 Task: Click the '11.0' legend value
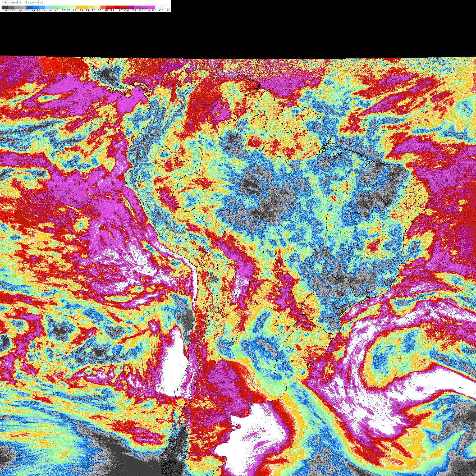[x=141, y=10]
